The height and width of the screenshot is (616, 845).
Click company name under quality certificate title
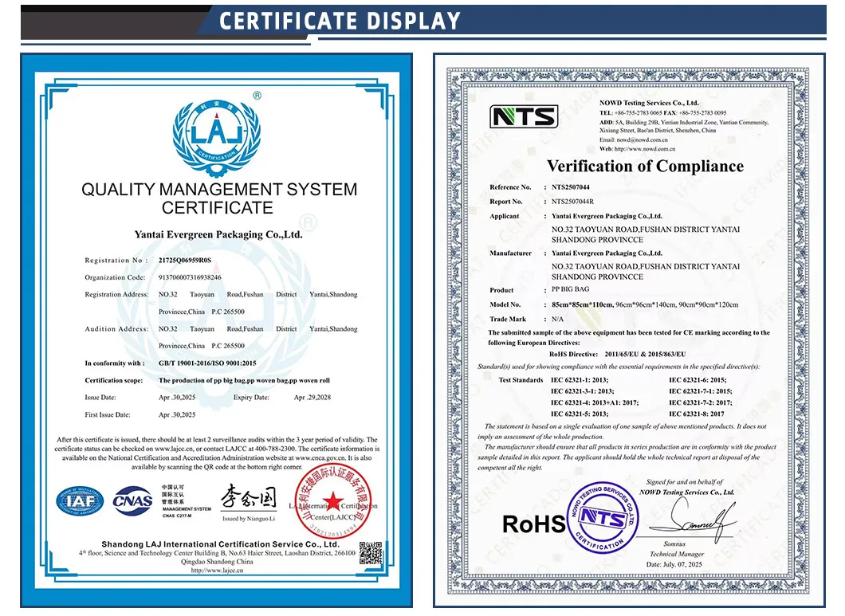pyautogui.click(x=218, y=234)
